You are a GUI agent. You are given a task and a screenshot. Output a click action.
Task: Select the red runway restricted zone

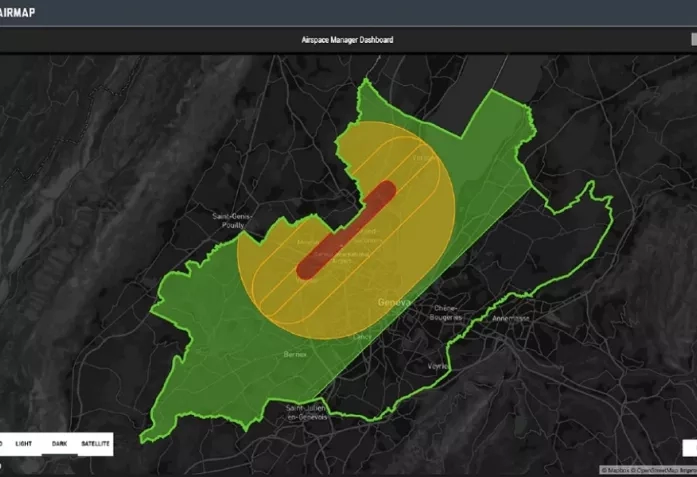coord(346,228)
